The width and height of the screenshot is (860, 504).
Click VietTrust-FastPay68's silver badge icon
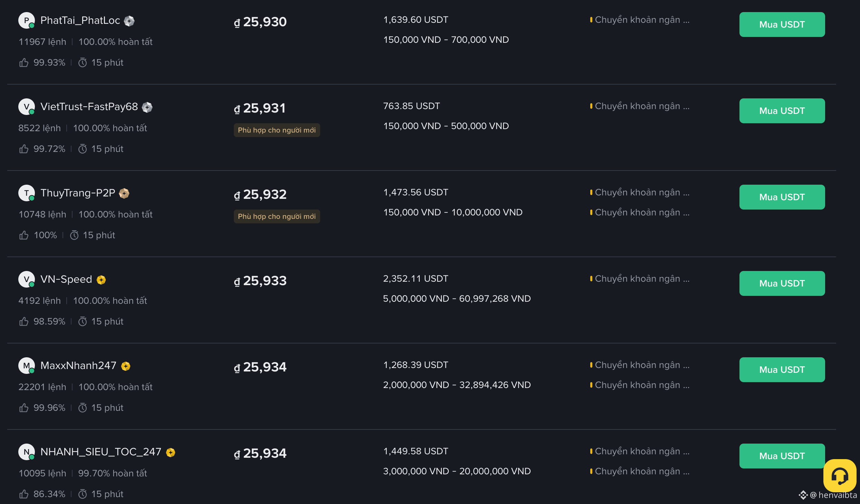(x=147, y=107)
